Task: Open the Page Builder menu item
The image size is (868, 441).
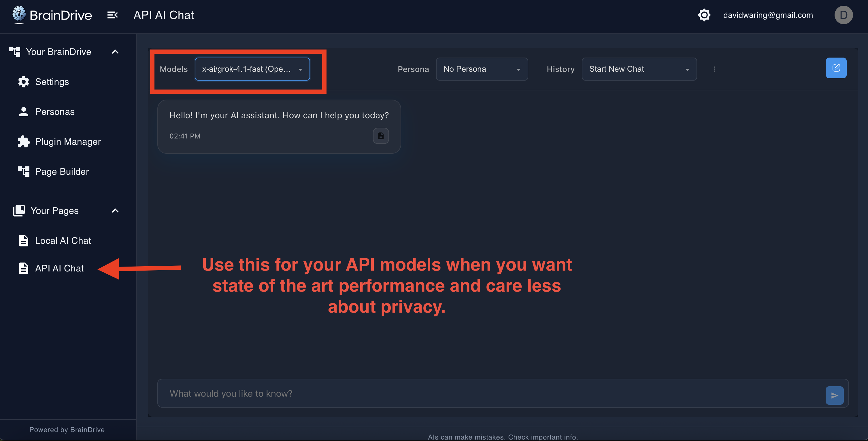Action: tap(62, 172)
